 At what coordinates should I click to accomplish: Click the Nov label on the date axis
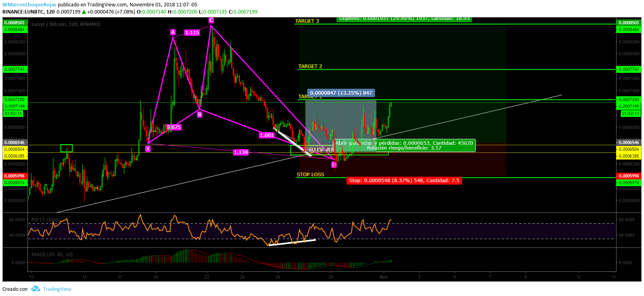pos(384,277)
